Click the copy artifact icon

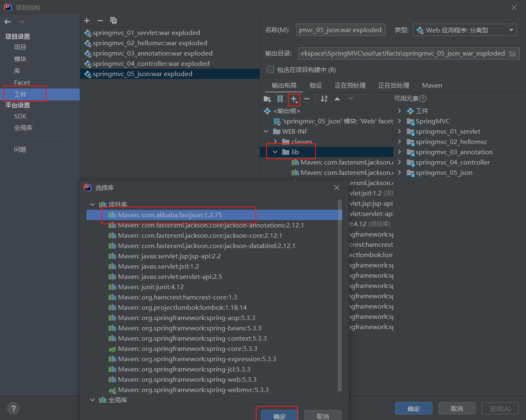tap(114, 21)
